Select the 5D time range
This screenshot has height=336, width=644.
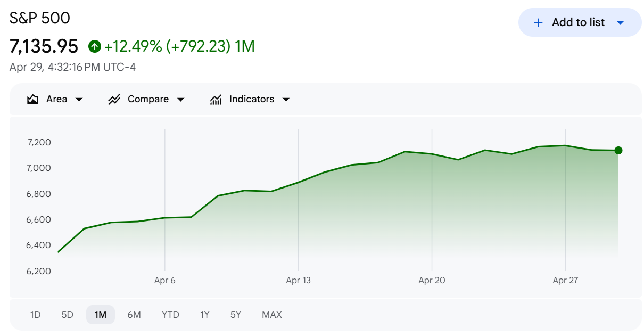[x=67, y=315]
